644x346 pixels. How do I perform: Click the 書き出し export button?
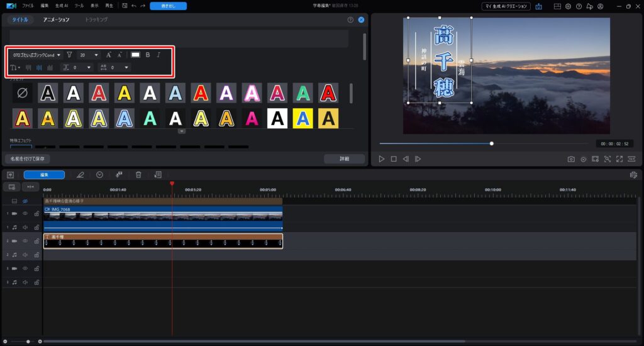[x=168, y=6]
